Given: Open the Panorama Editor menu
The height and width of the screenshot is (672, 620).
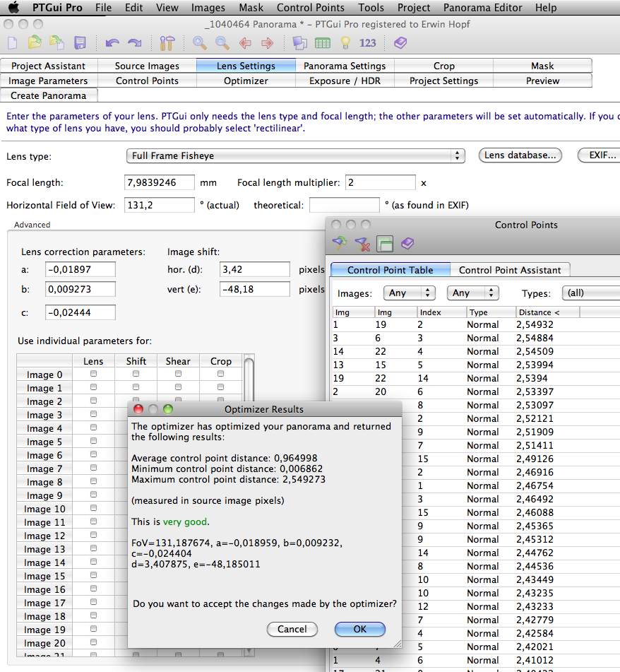Looking at the screenshot, I should pos(482,8).
